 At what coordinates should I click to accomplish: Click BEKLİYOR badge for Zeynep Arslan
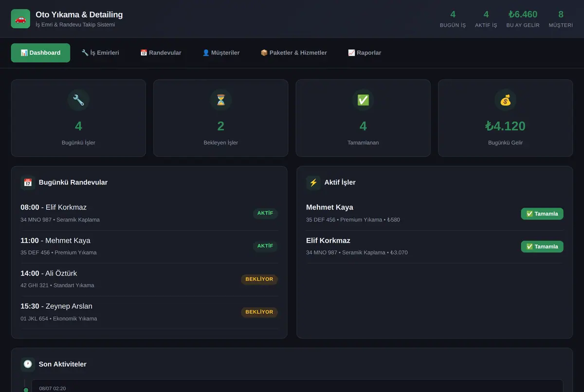tap(259, 312)
